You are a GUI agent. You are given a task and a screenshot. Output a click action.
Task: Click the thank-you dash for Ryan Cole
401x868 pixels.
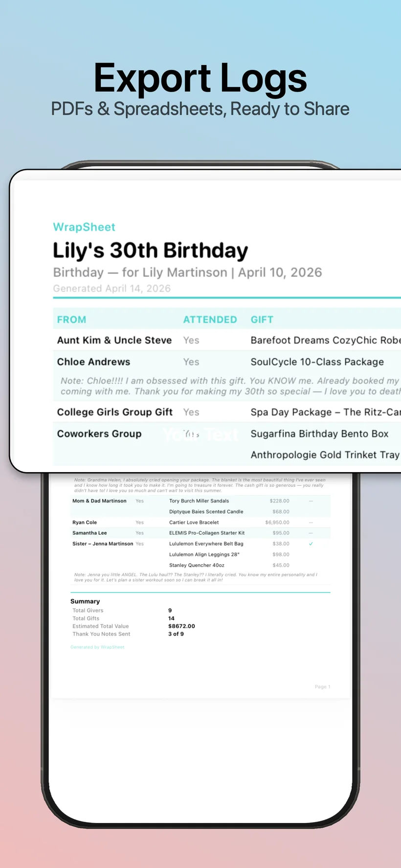coord(311,523)
